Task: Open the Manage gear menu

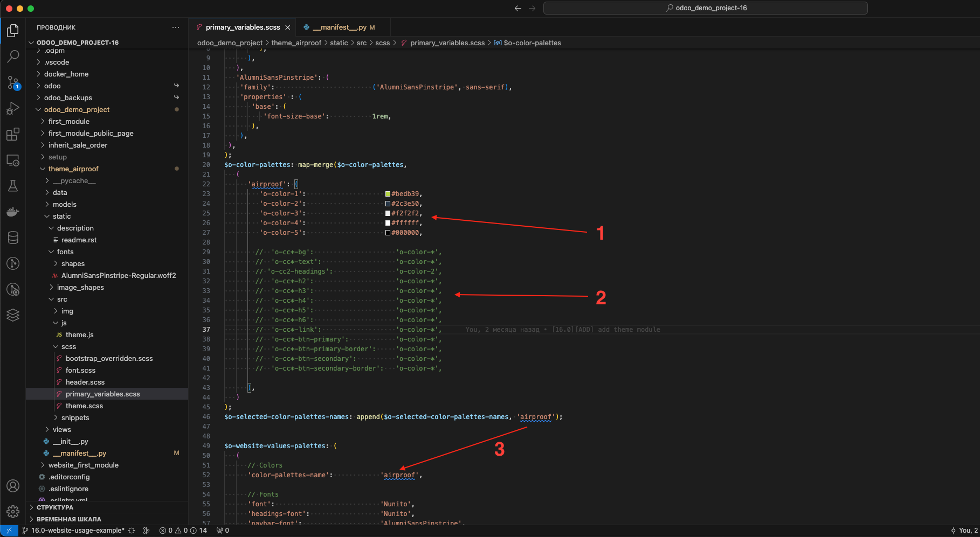Action: (x=13, y=511)
